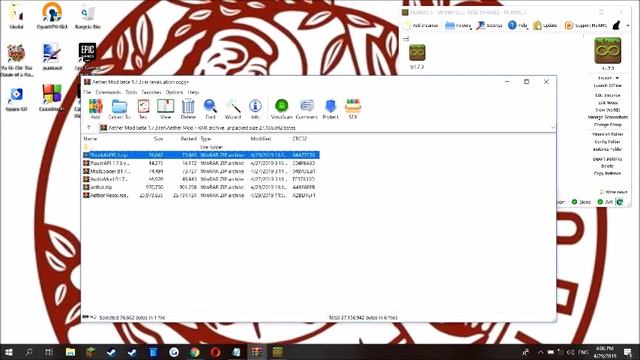Image resolution: width=640 pixels, height=360 pixels.
Task: Click the Extract To toolbar icon
Action: (x=119, y=109)
